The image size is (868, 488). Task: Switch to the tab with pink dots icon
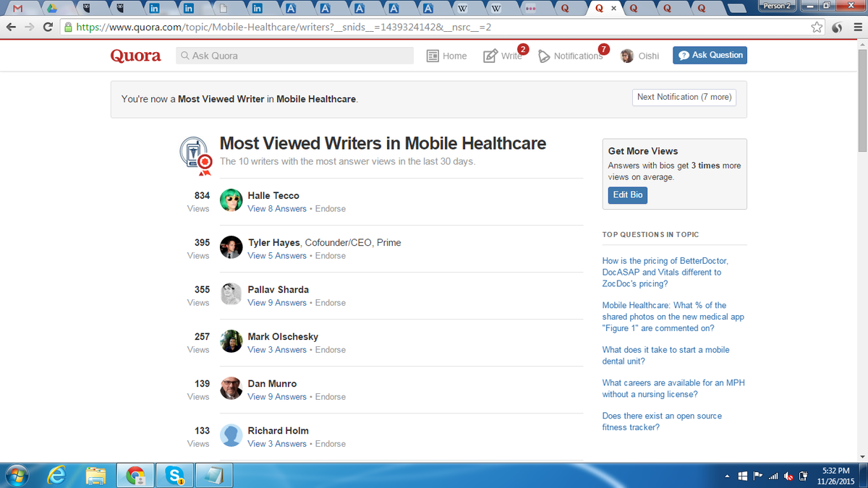[530, 9]
